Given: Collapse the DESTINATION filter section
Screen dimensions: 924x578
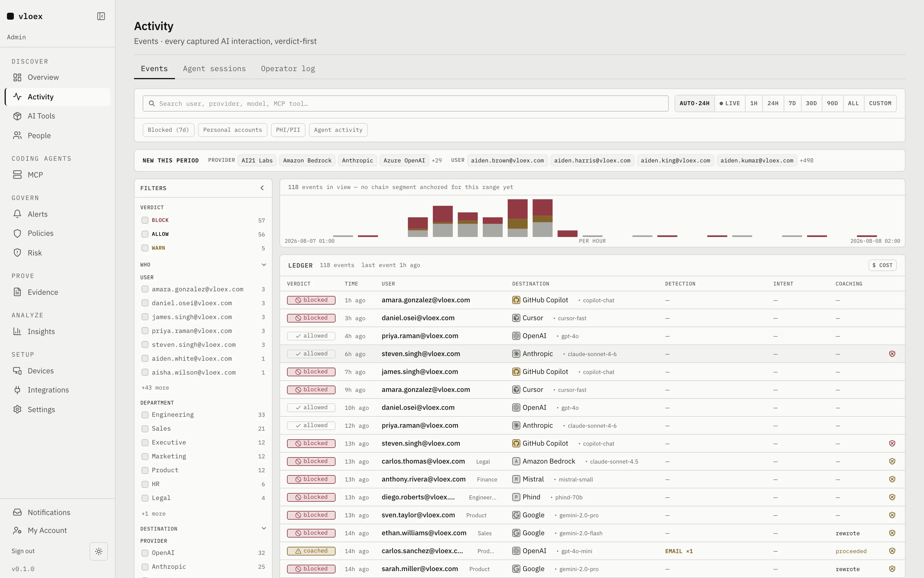Looking at the screenshot, I should pos(263,528).
